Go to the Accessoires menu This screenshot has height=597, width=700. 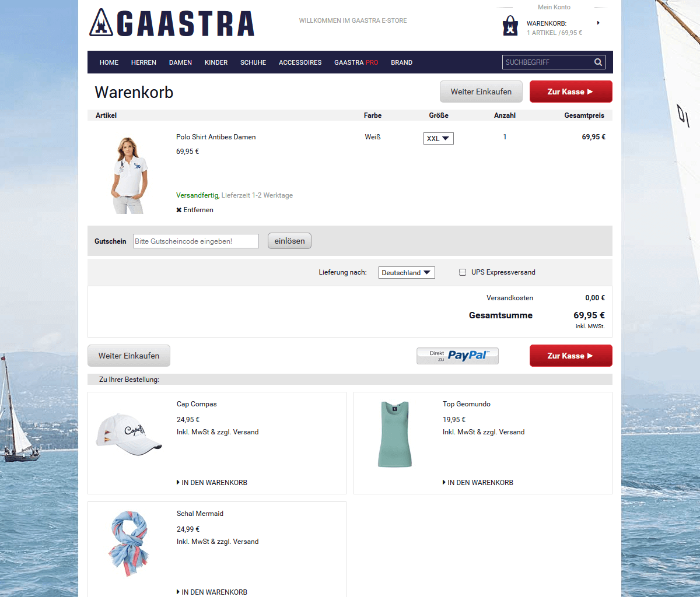pos(300,62)
